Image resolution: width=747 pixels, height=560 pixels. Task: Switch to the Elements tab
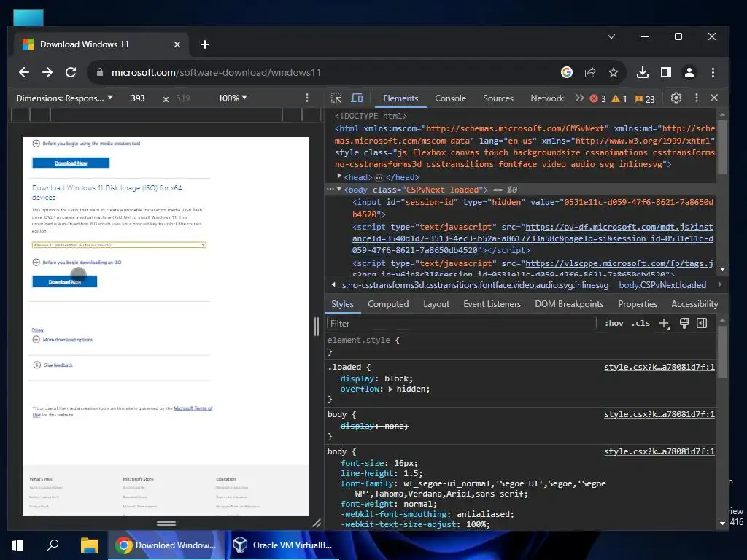[400, 98]
